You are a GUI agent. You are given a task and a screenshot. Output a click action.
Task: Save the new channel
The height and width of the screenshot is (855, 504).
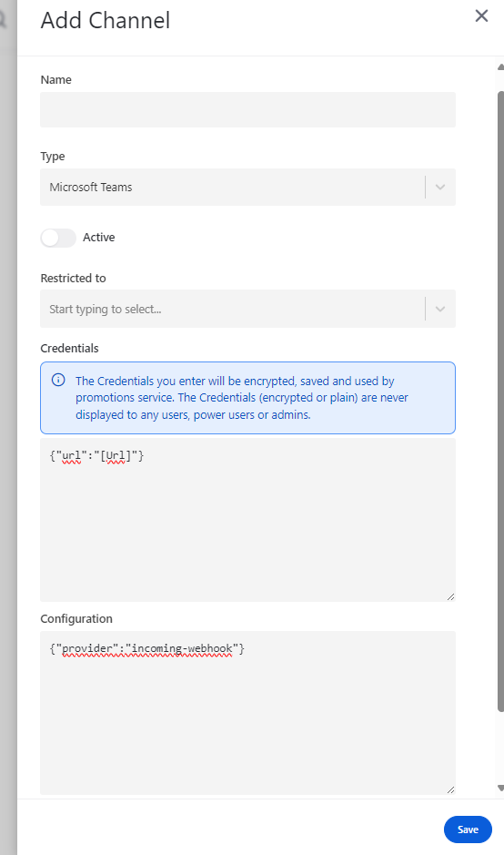(x=468, y=830)
